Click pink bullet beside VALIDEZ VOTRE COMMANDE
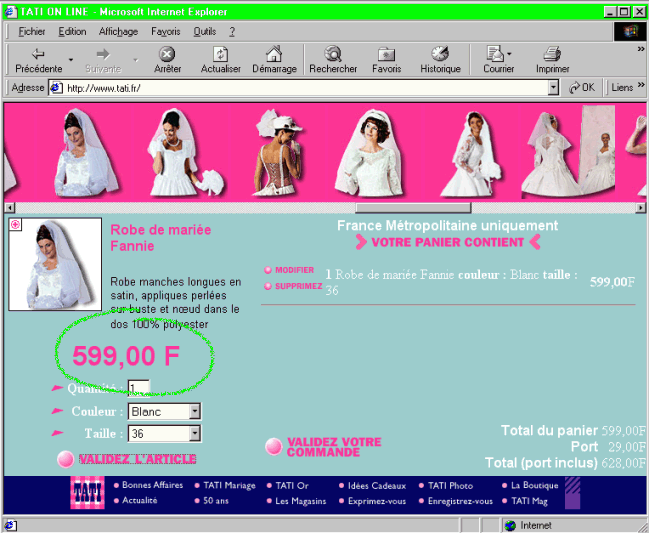 (274, 447)
